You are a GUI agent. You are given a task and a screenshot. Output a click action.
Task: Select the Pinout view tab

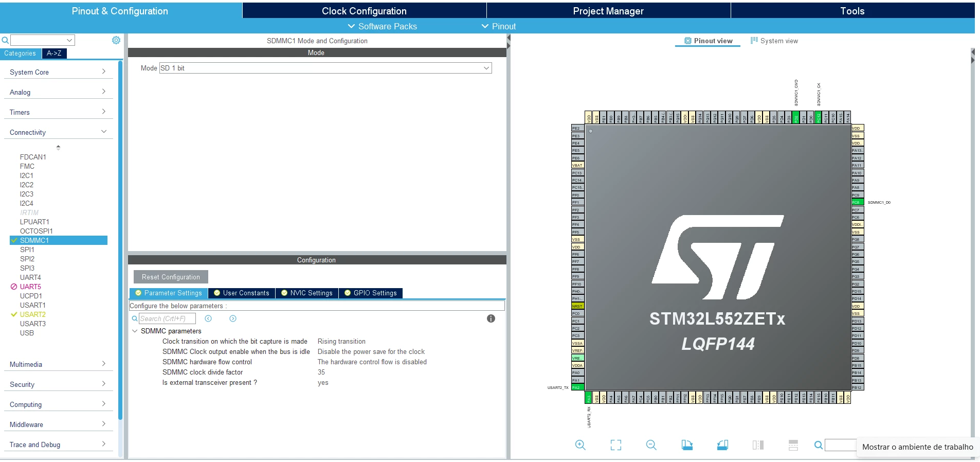tap(708, 41)
